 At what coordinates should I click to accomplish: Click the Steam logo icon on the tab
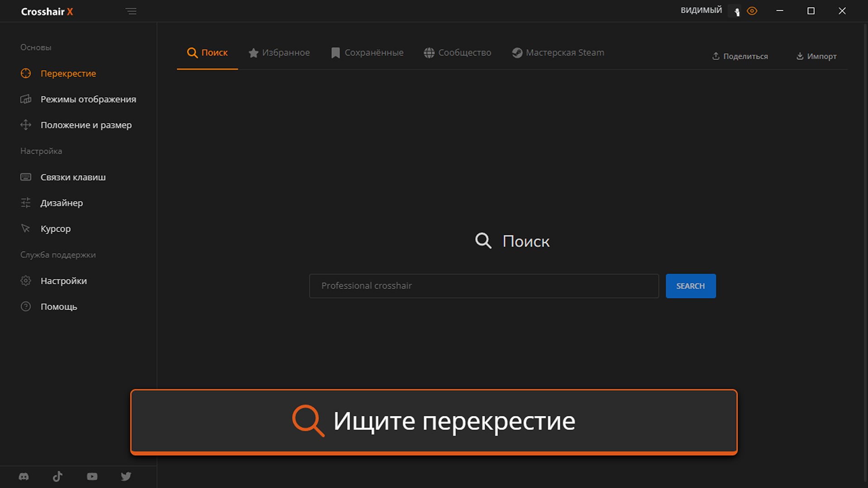click(x=517, y=53)
